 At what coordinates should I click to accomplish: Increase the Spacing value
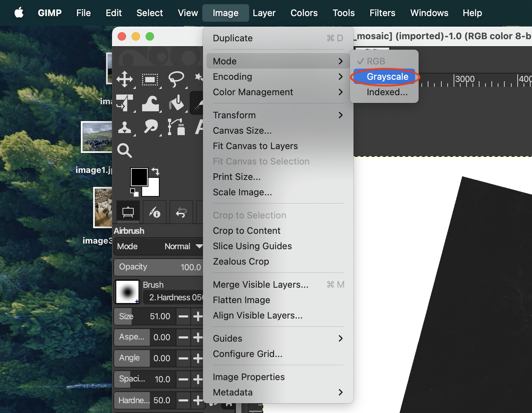tap(198, 379)
